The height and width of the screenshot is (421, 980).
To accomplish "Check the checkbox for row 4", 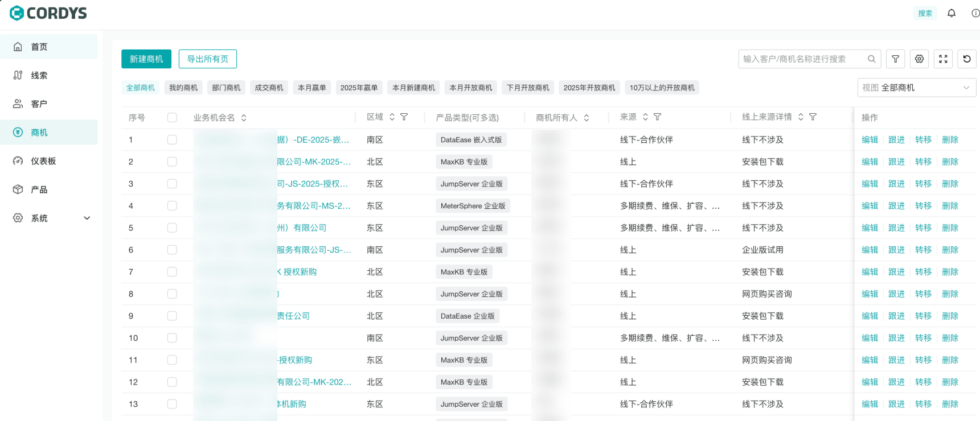I will (x=172, y=205).
